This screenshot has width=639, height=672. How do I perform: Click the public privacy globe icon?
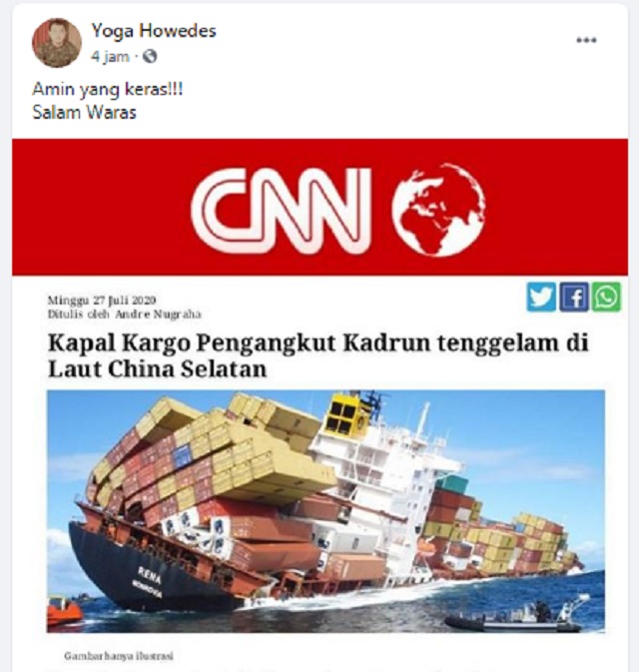[150, 56]
